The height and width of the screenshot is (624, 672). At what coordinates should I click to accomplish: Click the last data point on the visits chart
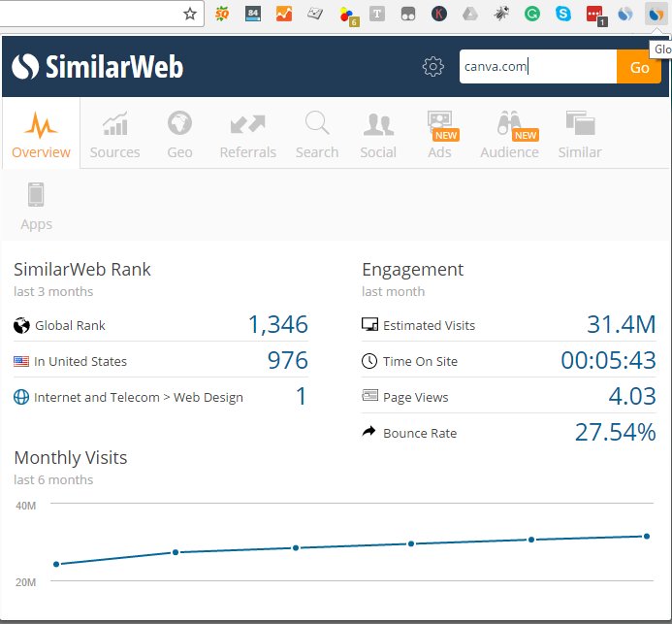pos(647,536)
